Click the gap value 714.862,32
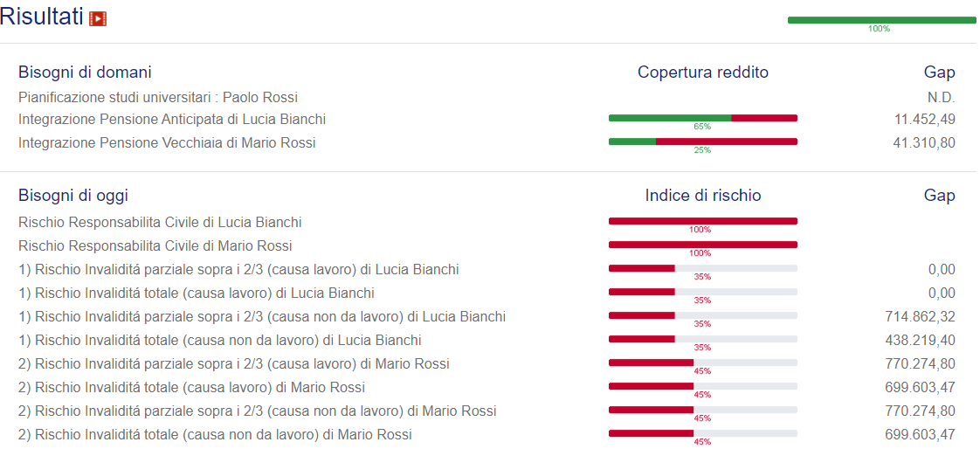Viewport: 980px width, 449px height. coord(920,317)
